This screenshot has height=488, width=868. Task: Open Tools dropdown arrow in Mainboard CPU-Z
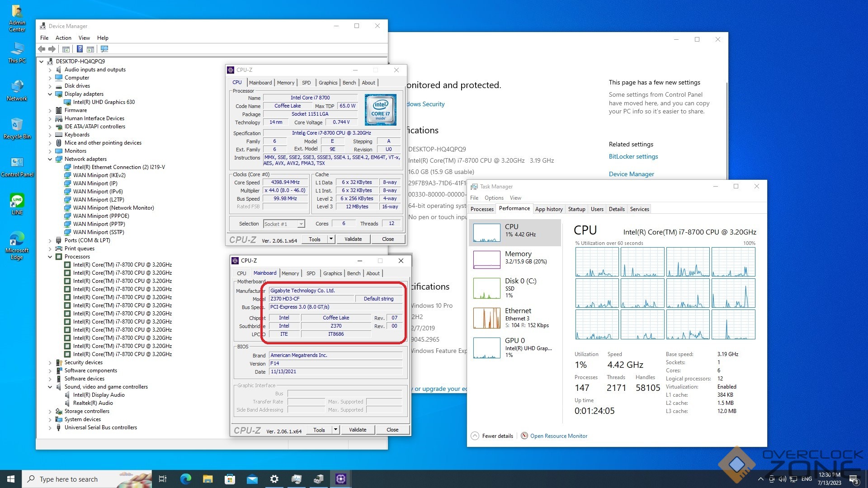tap(335, 430)
